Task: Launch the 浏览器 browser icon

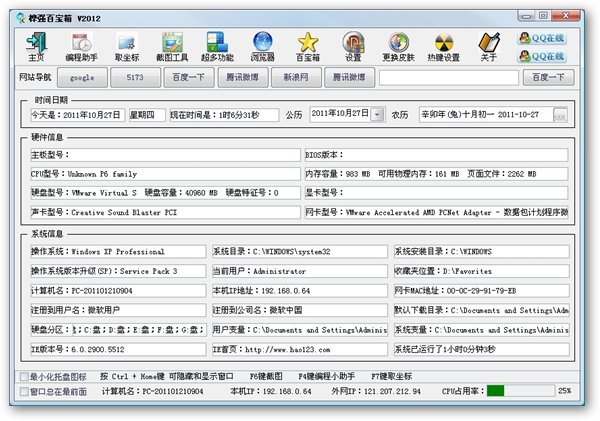Action: [262, 47]
